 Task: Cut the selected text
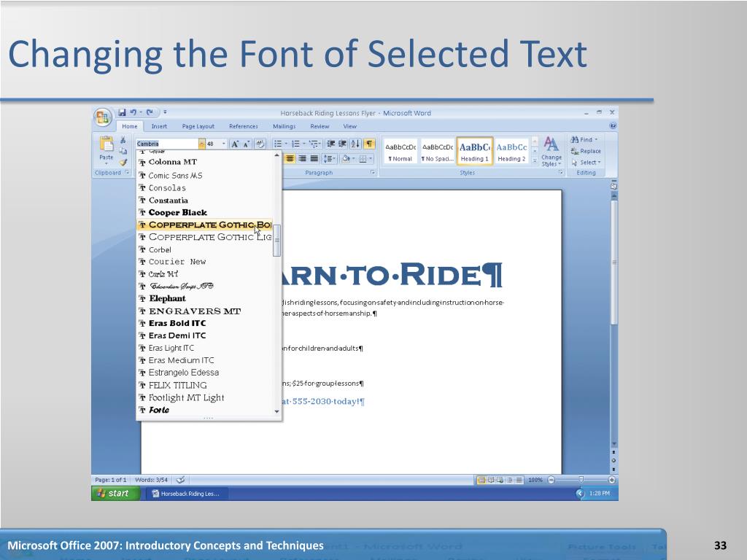point(123,139)
